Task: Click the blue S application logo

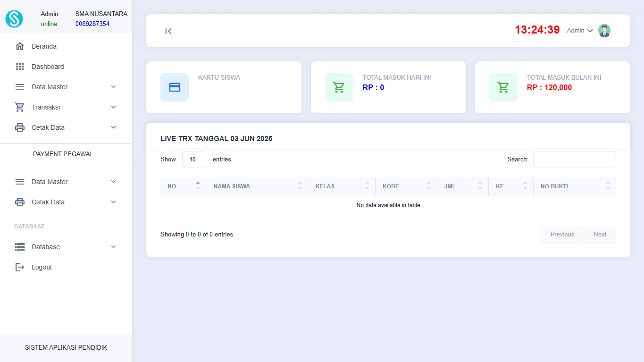Action: click(14, 19)
